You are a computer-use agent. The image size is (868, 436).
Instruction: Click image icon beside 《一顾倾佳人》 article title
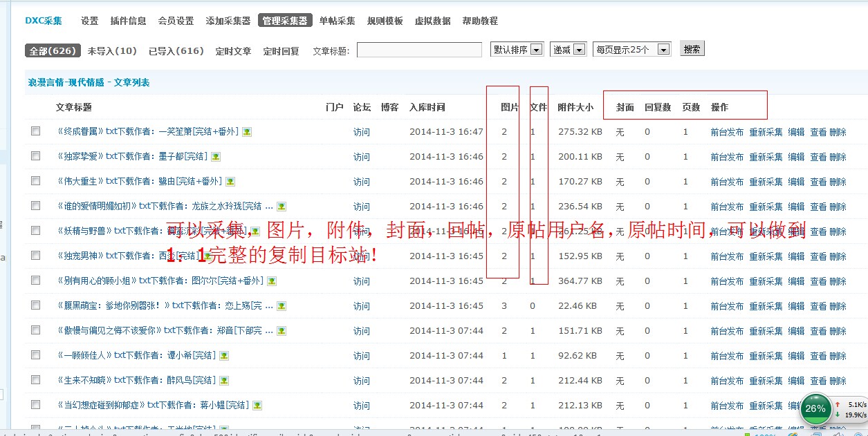click(x=224, y=356)
